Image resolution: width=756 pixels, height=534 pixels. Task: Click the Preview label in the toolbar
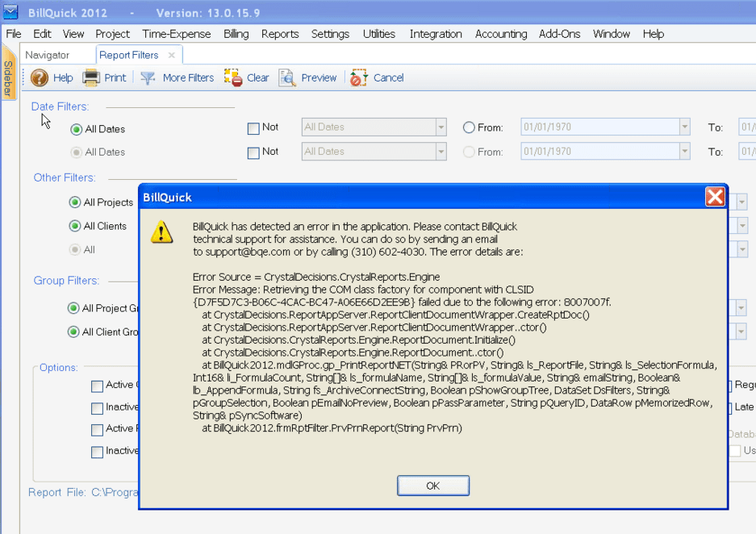(x=319, y=78)
